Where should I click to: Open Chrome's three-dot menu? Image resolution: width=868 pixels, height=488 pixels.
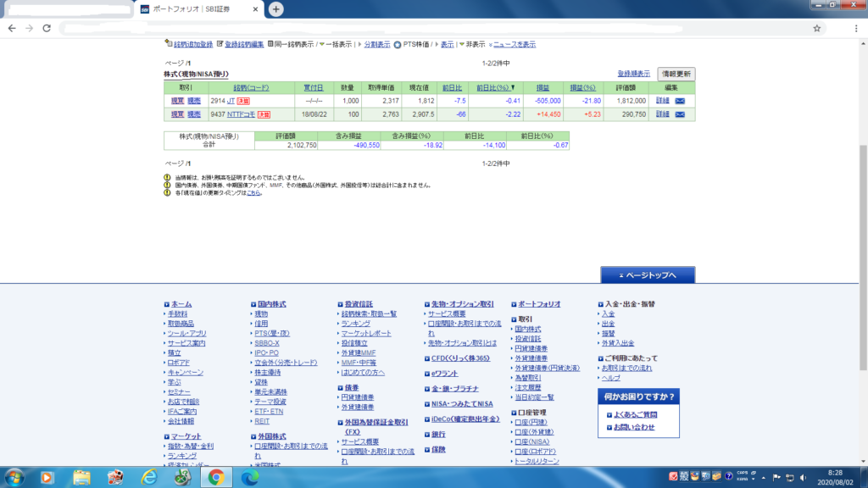click(856, 28)
